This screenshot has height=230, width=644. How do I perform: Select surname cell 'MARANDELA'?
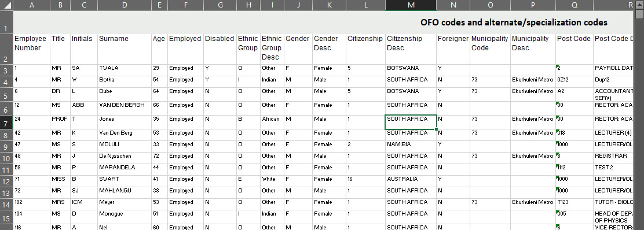click(125, 170)
